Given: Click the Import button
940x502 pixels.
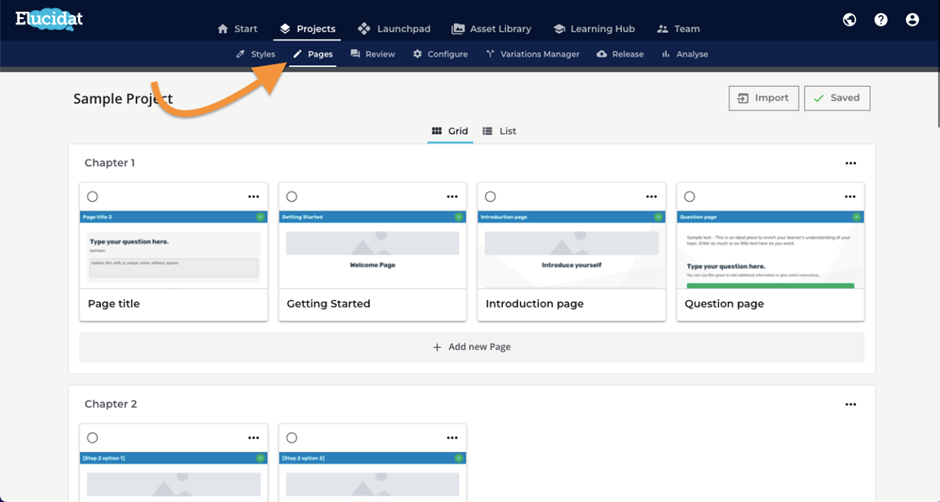Looking at the screenshot, I should [764, 98].
